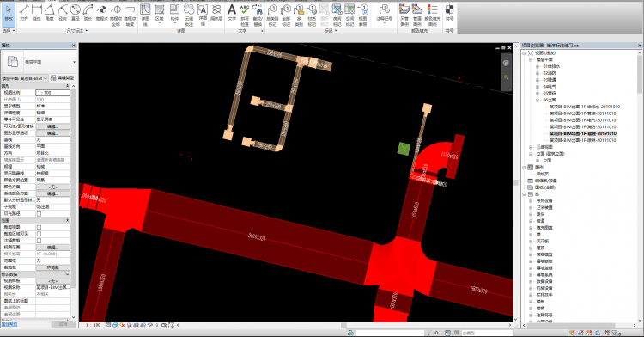Pick the 径向 radial dimension tool
Image resolution: width=644 pixels, height=337 pixels.
click(63, 13)
